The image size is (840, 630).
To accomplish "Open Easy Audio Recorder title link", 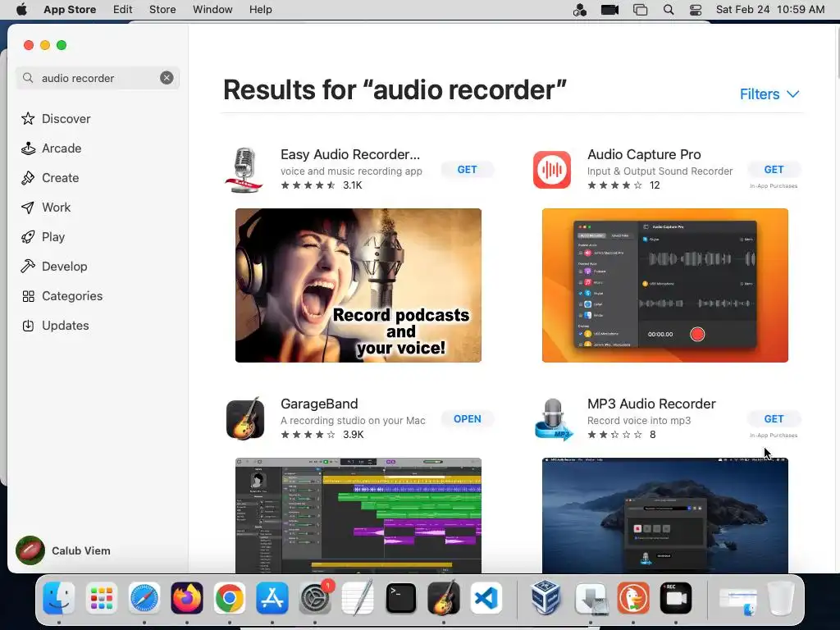I will coord(350,154).
